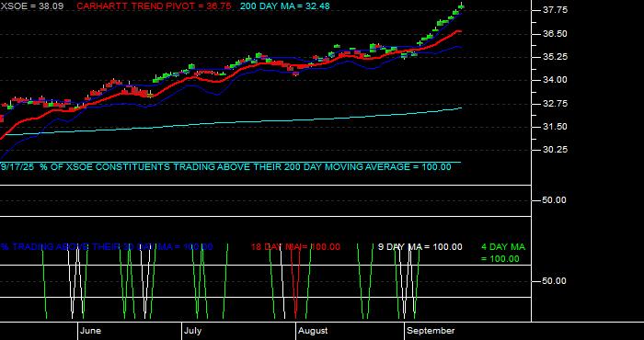Click the September month label on time axis
The height and width of the screenshot is (340, 644).
coord(431,331)
